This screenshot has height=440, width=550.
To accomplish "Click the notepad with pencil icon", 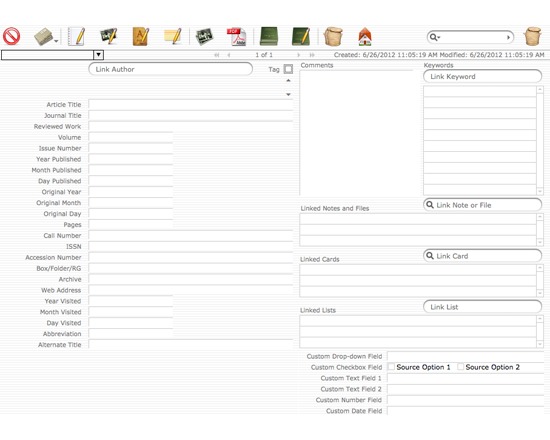I will click(x=76, y=36).
